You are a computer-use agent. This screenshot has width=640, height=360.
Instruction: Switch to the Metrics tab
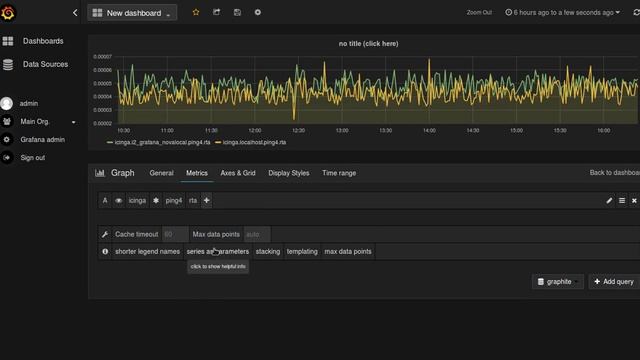point(197,173)
